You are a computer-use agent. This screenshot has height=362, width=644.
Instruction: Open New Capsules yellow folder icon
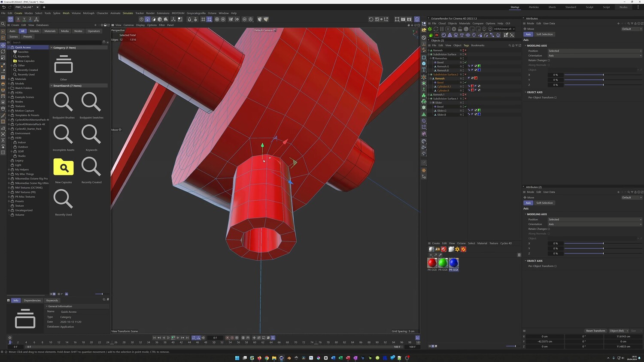click(64, 167)
